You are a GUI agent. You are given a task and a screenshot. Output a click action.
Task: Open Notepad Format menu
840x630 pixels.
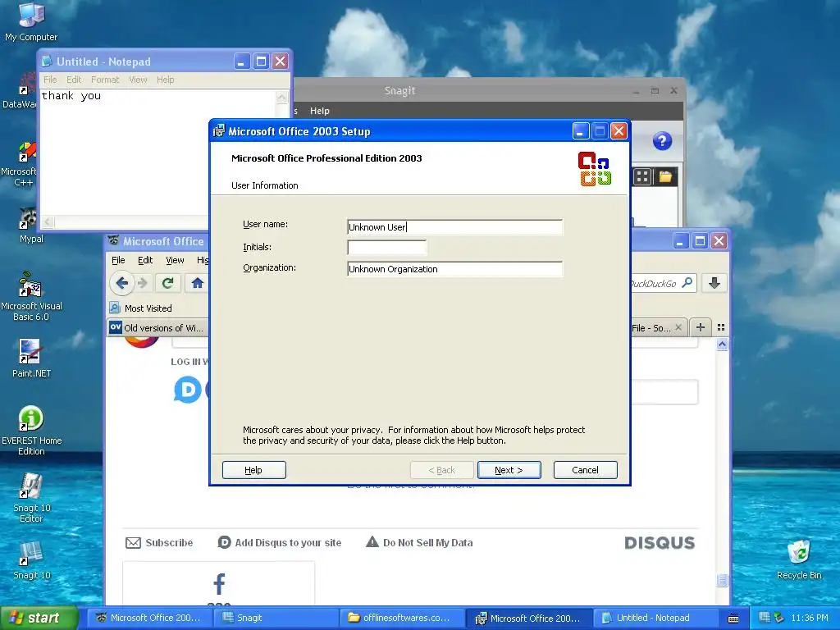coord(105,80)
